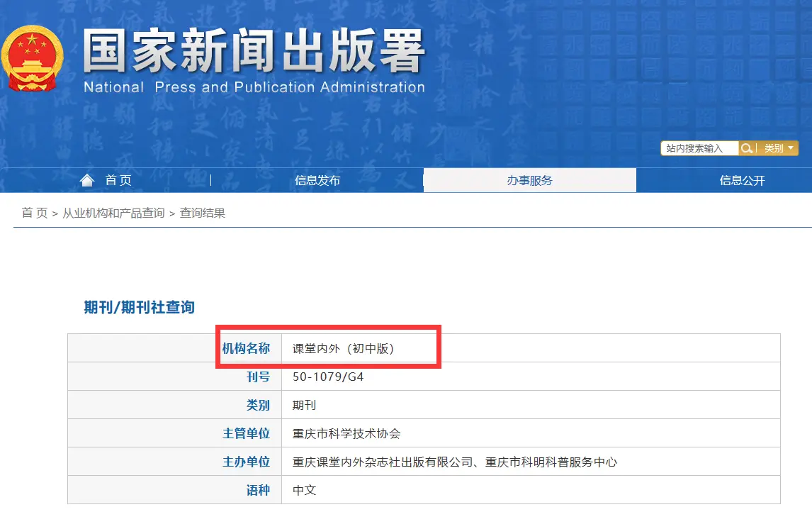Image resolution: width=812 pixels, height=529 pixels.
Task: Go to 从业机构和产品查询 breadcrumb link
Action: [113, 213]
